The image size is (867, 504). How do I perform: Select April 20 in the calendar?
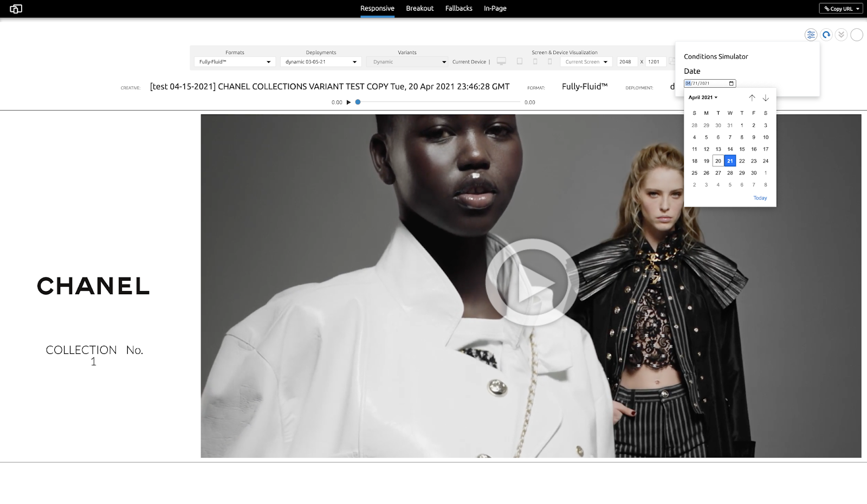(718, 161)
